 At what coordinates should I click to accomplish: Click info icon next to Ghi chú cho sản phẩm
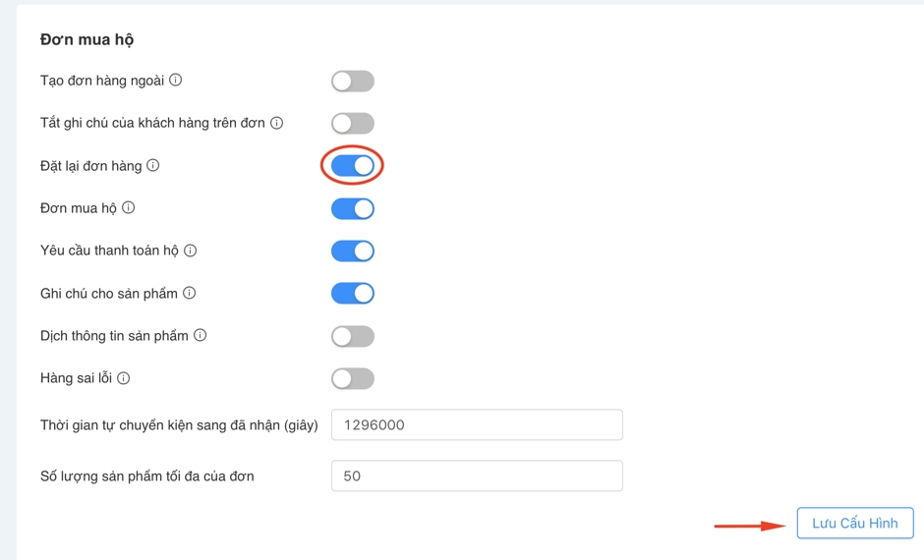tap(190, 293)
